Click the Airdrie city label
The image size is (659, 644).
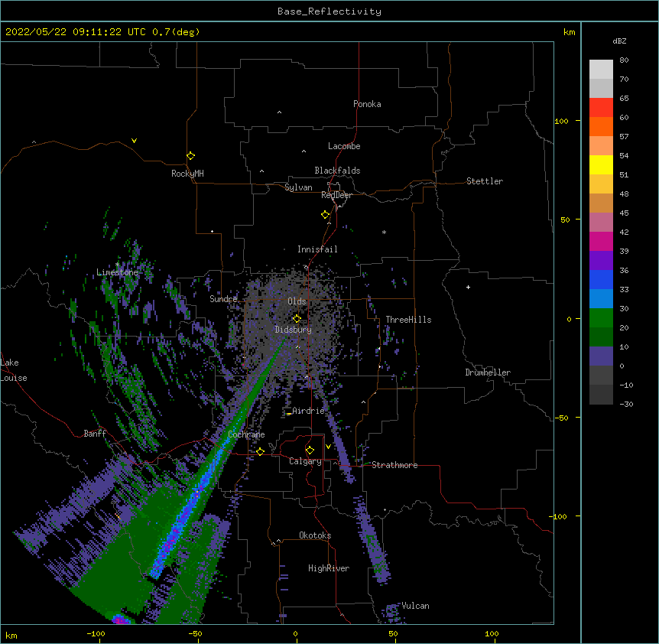[x=309, y=411]
